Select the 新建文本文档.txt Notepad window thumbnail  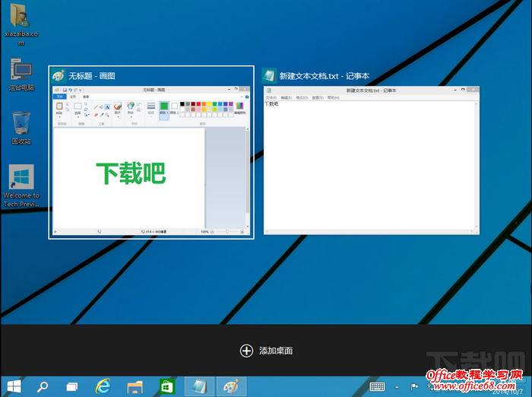point(372,152)
